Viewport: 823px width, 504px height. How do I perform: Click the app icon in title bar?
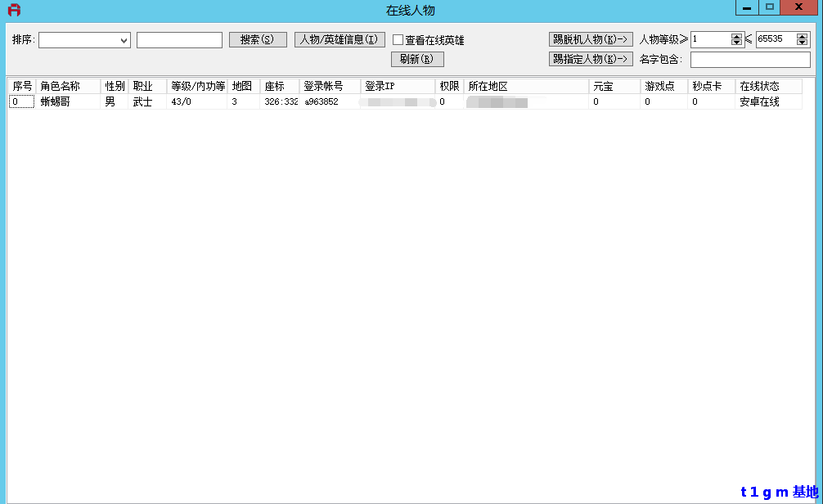13,10
